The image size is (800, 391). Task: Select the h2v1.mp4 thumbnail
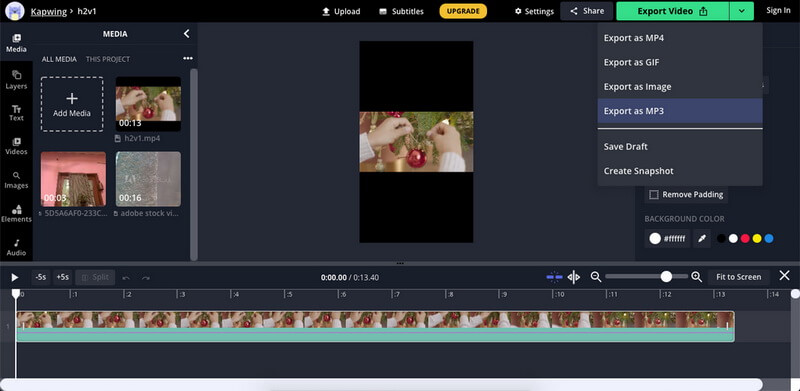[148, 104]
